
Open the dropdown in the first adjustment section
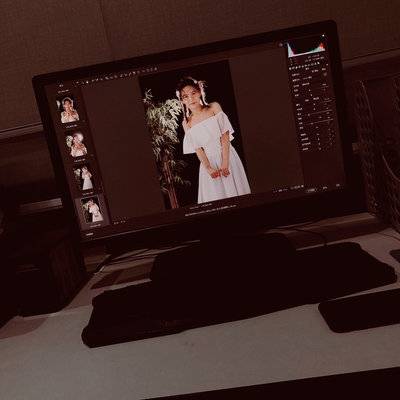point(307,77)
